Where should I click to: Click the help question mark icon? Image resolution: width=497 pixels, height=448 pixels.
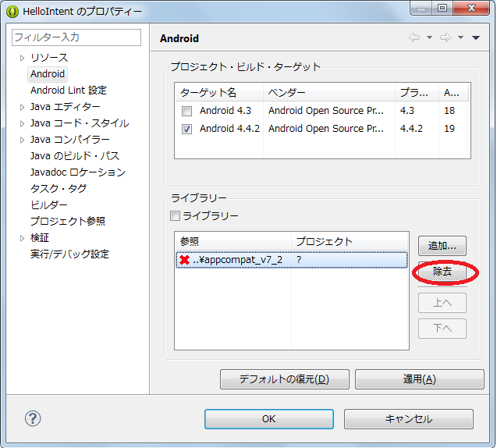point(33,418)
